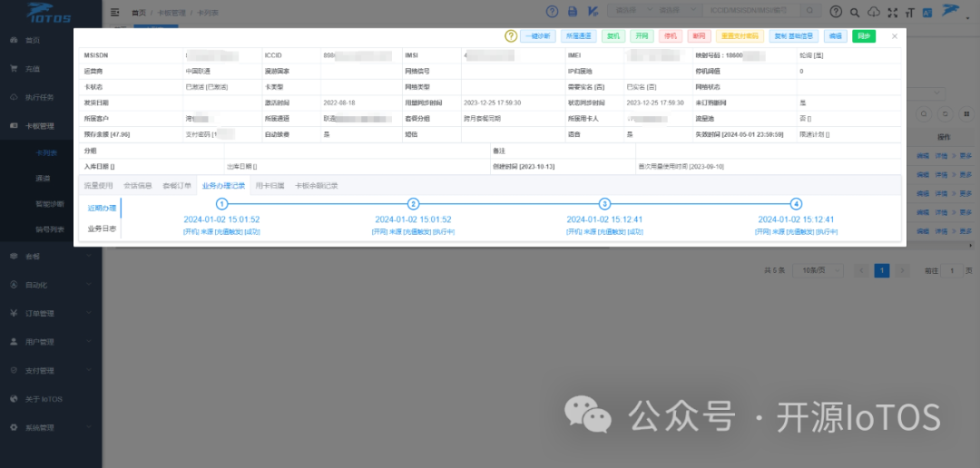The width and height of the screenshot is (980, 468).
Task: Click timeline step 4 marker
Action: click(796, 204)
